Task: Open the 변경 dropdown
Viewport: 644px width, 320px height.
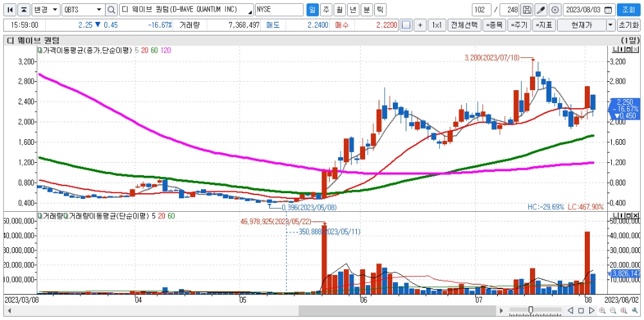Action: click(46, 10)
